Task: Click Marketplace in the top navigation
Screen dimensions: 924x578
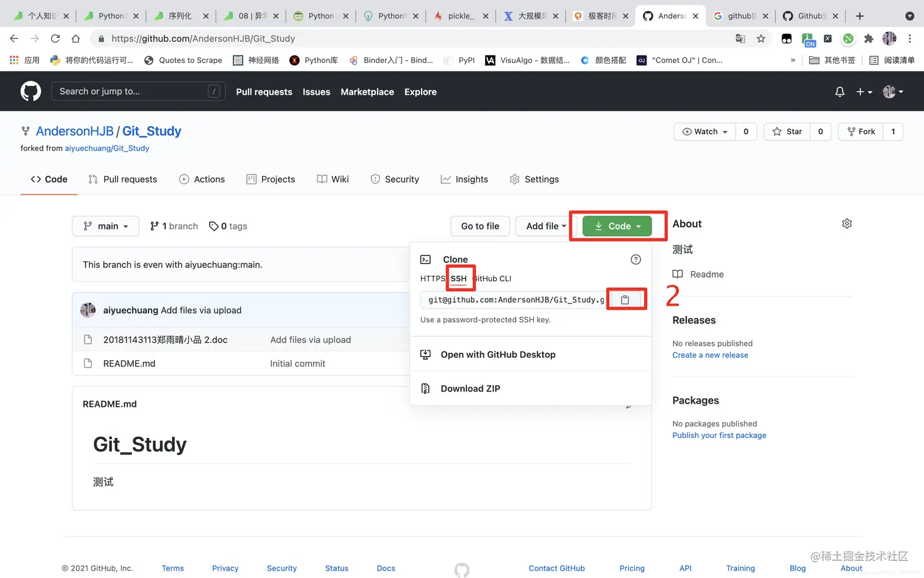Action: (x=367, y=92)
